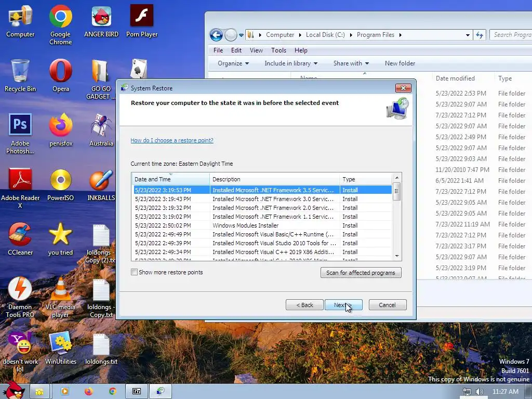532x399 pixels.
Task: Open 'How do I choose a restore point?' link
Action: [x=172, y=140]
